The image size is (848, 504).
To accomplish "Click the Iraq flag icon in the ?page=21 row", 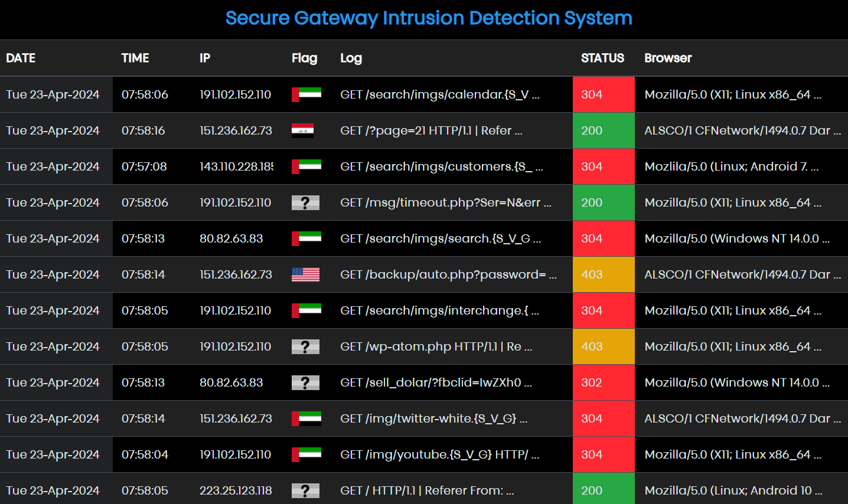I will 302,130.
